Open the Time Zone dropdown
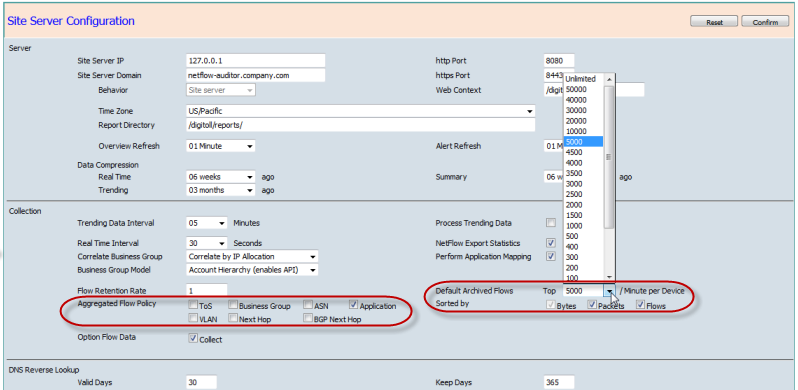798x390 pixels. 360,111
